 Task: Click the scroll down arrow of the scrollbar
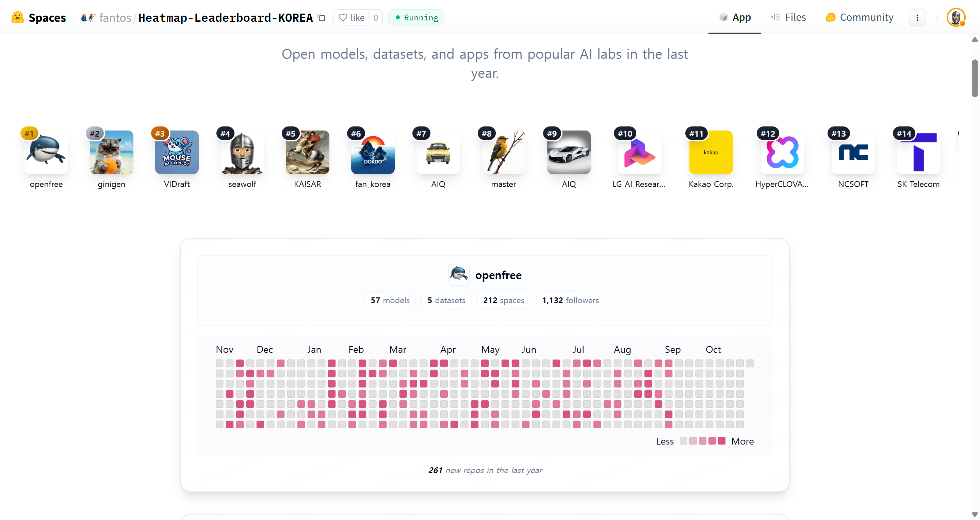coord(974,514)
